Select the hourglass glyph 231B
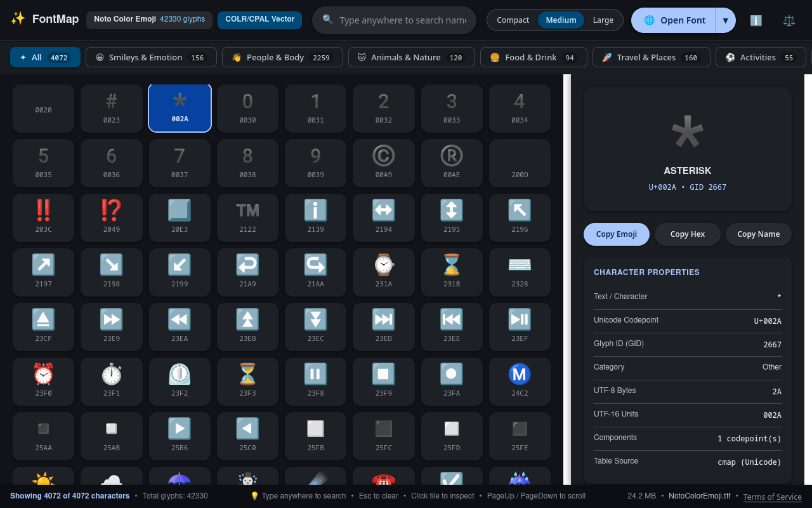This screenshot has height=508, width=812. pyautogui.click(x=452, y=272)
